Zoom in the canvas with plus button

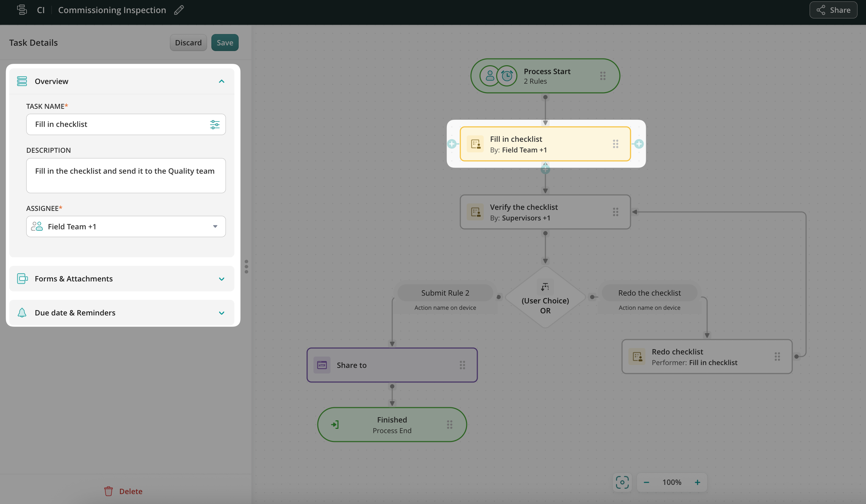click(697, 482)
